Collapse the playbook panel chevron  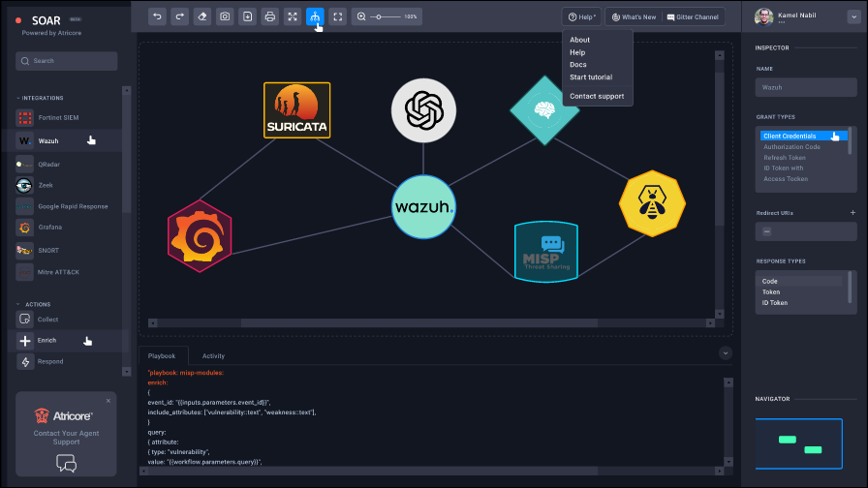726,353
